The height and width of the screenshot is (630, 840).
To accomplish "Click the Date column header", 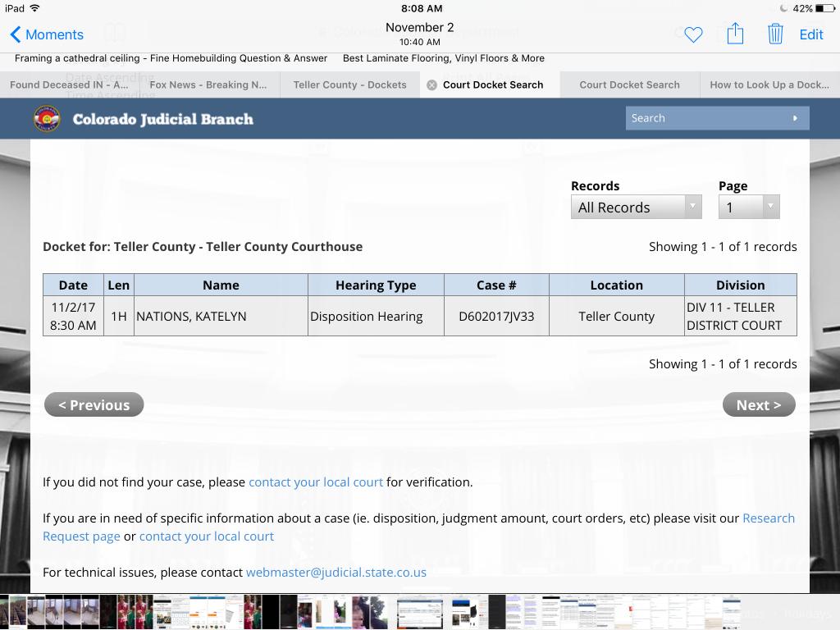I will (x=73, y=285).
